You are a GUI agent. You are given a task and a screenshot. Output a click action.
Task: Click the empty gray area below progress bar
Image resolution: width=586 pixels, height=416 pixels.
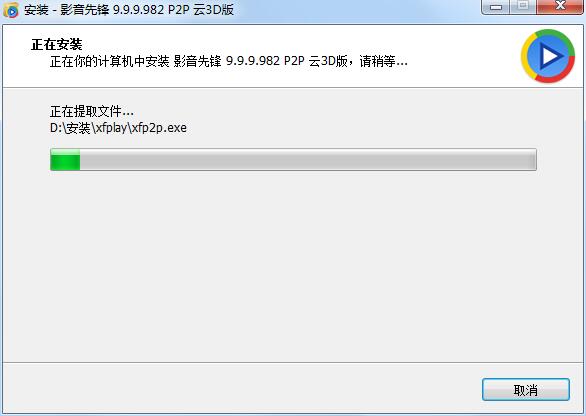coord(293,265)
